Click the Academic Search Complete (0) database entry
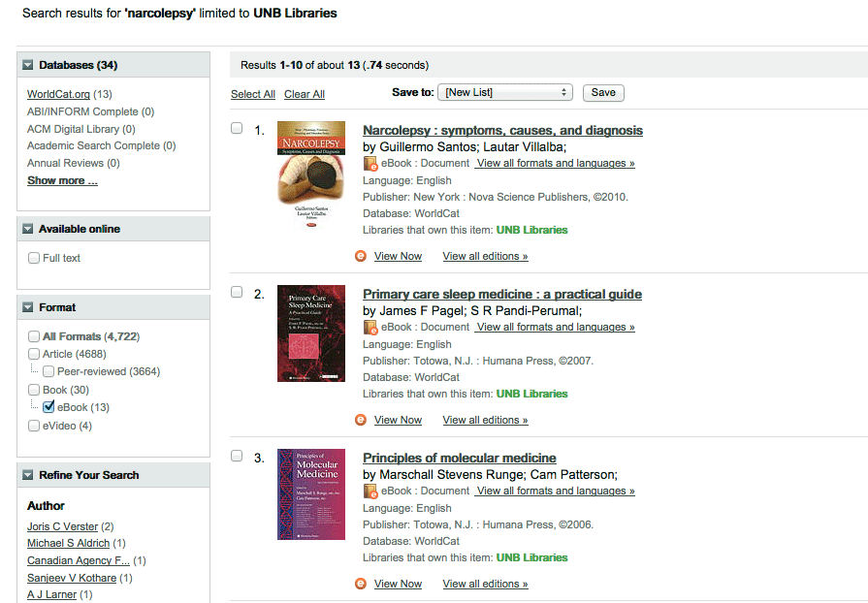Viewport: 868px width, 603px height. click(x=101, y=145)
